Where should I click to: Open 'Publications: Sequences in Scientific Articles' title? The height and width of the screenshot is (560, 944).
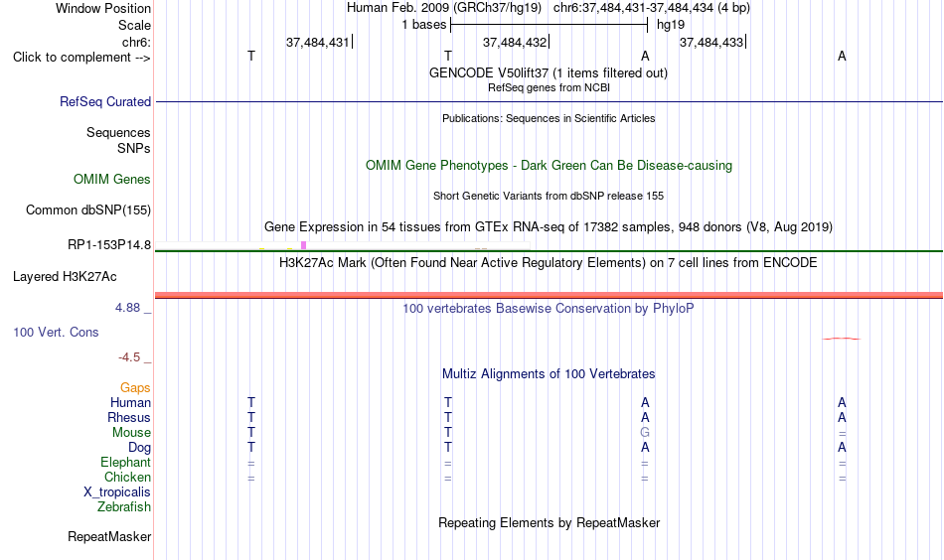pyautogui.click(x=549, y=118)
